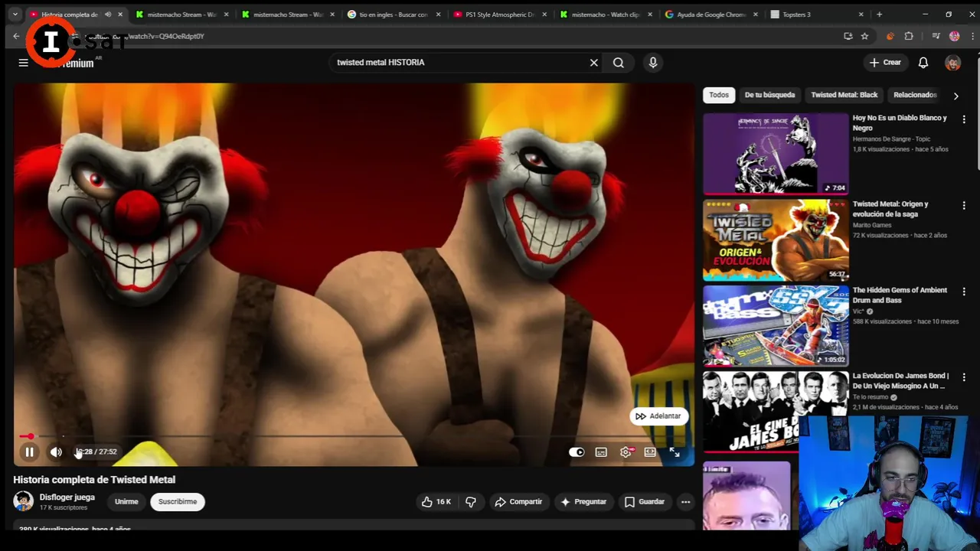Open the Chrome three-dot menu

972,36
